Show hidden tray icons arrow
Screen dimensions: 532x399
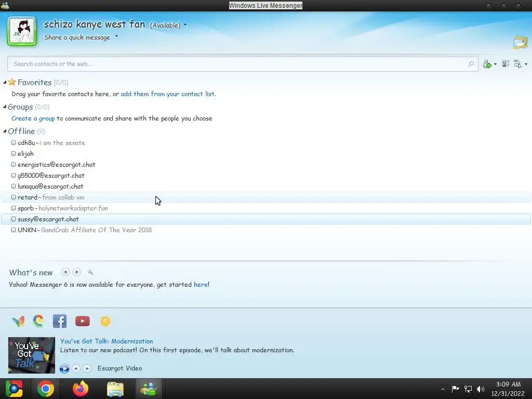coord(443,389)
